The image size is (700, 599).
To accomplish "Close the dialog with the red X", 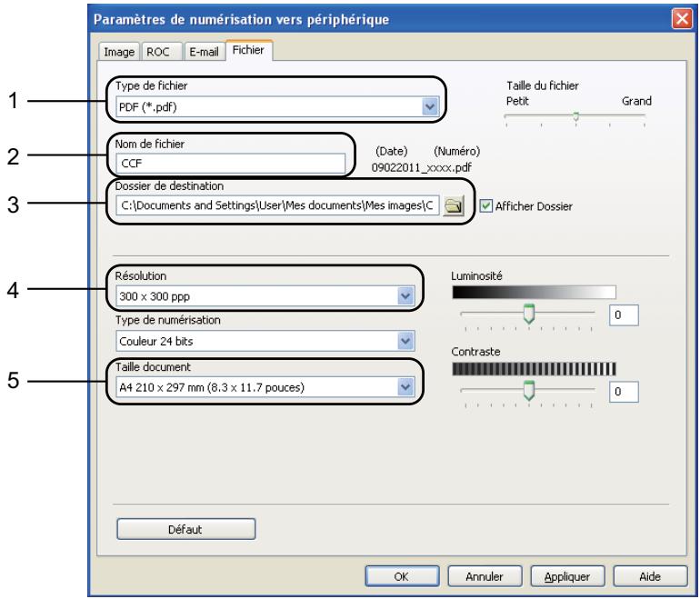I will click(x=682, y=19).
